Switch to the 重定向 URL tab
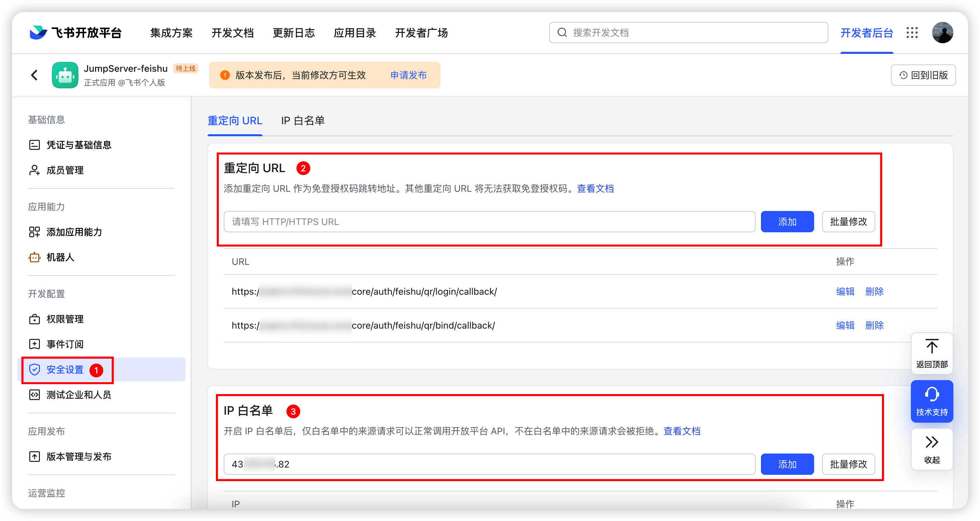 pos(235,121)
